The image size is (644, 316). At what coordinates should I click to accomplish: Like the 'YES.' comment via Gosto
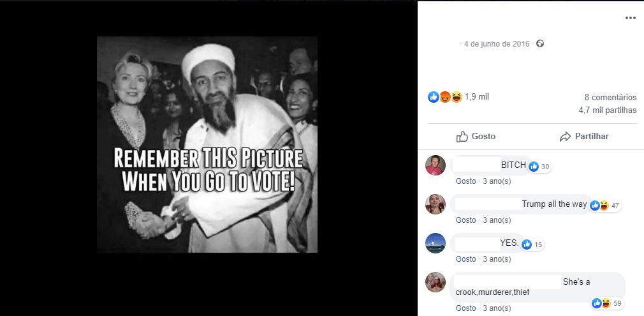pyautogui.click(x=465, y=259)
